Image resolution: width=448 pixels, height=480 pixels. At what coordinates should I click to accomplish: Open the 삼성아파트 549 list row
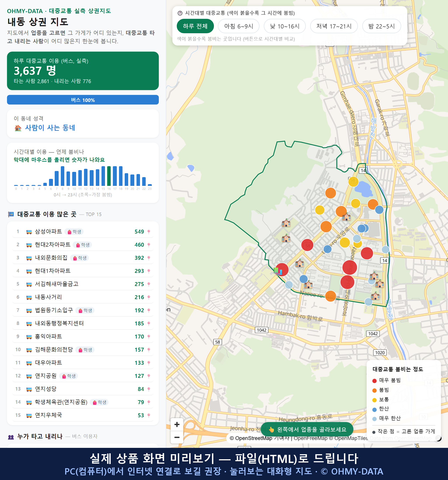point(83,232)
